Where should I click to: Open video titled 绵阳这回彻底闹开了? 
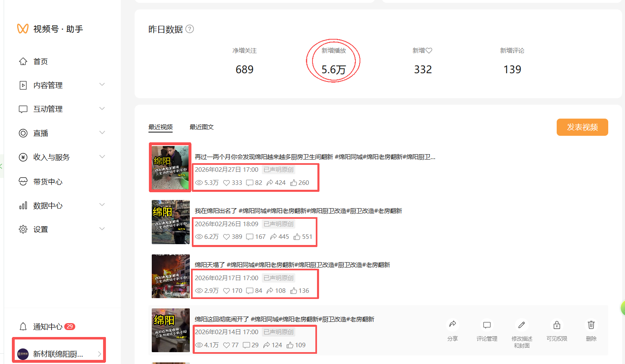click(284, 319)
